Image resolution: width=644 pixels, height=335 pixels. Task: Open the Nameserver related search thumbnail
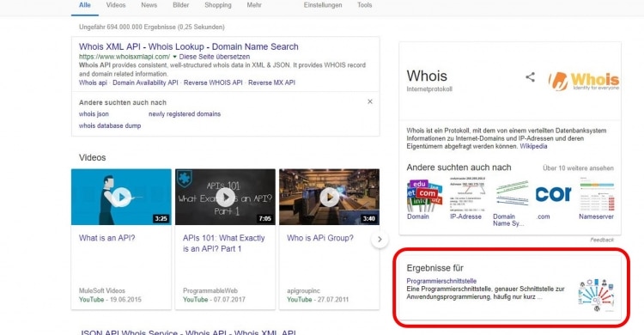point(597,194)
